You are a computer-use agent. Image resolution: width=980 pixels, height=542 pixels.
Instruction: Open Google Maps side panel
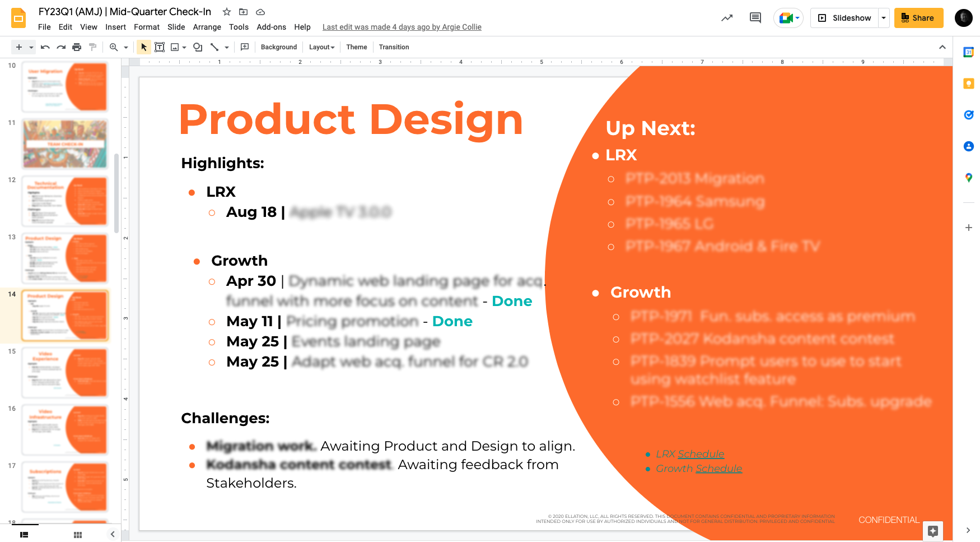[968, 178]
